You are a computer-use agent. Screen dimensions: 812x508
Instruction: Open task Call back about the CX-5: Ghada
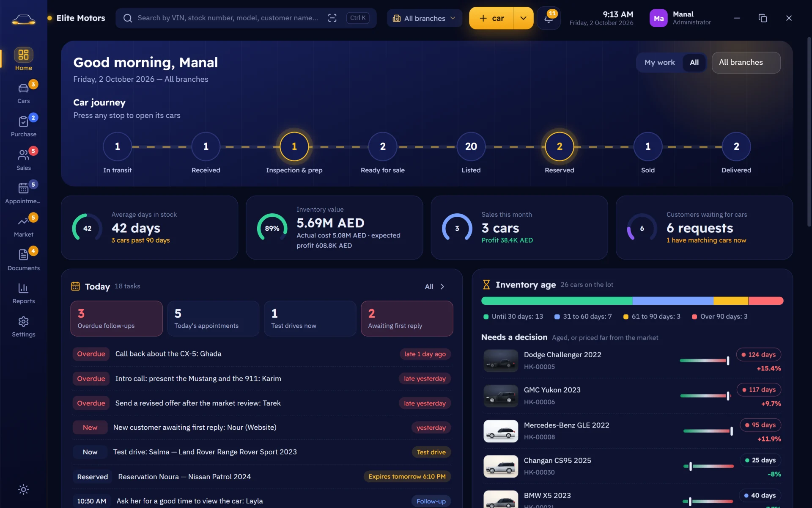261,354
